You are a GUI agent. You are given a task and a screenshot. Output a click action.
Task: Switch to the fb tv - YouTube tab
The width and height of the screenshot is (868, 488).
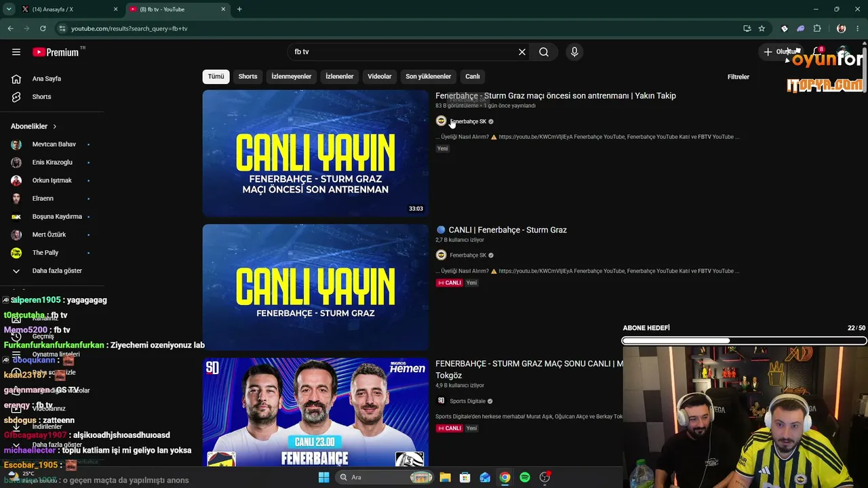[178, 9]
